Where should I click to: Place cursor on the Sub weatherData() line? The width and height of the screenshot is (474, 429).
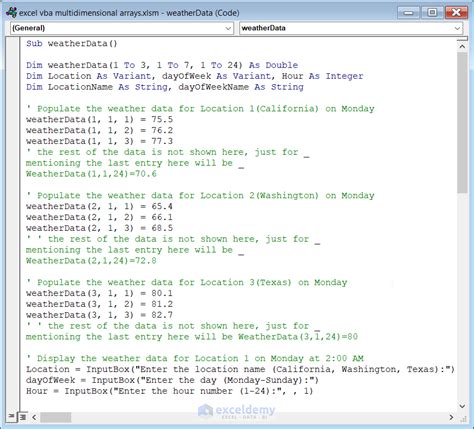click(x=72, y=43)
